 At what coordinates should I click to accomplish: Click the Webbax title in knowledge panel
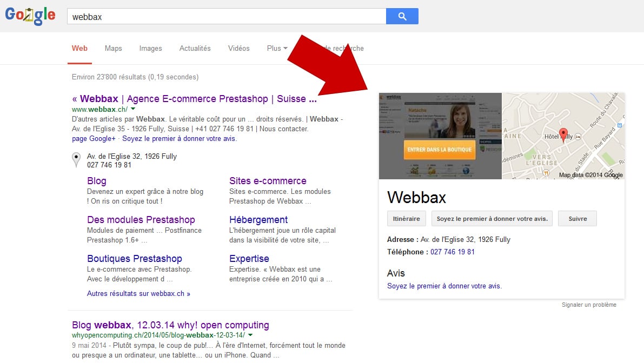(x=416, y=197)
